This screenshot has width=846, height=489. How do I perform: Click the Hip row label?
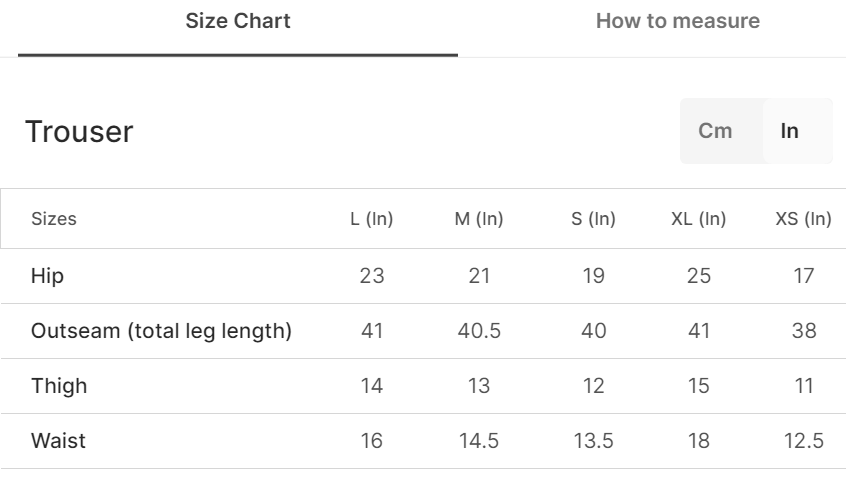[47, 276]
